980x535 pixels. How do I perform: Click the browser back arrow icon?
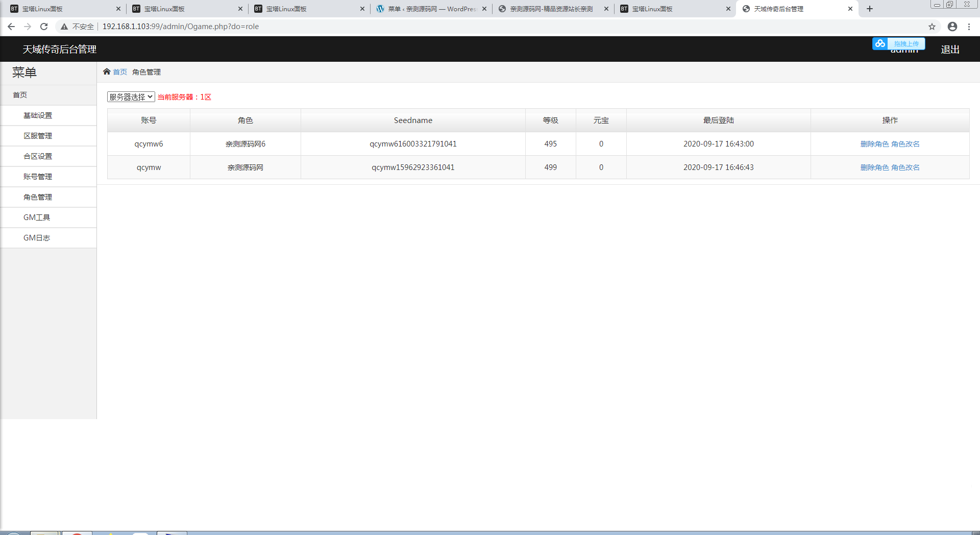(11, 27)
